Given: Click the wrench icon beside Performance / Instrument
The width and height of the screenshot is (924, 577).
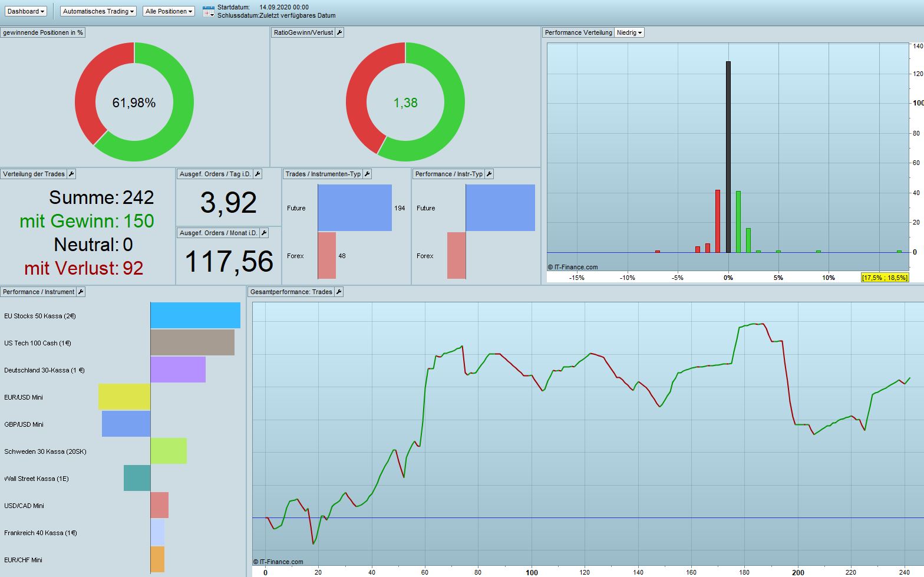Looking at the screenshot, I should (x=81, y=292).
